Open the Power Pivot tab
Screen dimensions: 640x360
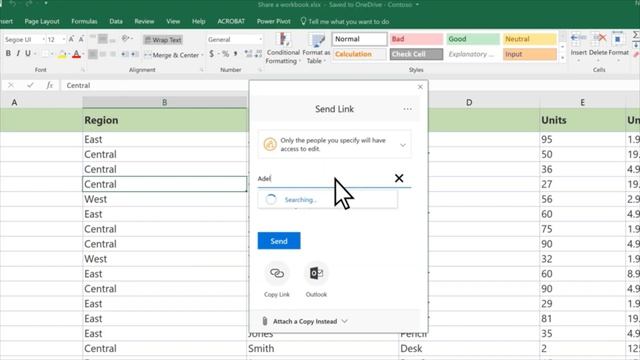coord(273,21)
